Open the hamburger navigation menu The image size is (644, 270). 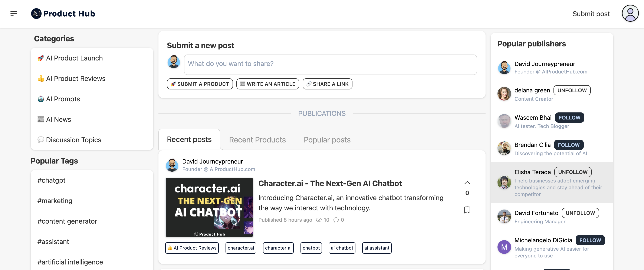[13, 14]
